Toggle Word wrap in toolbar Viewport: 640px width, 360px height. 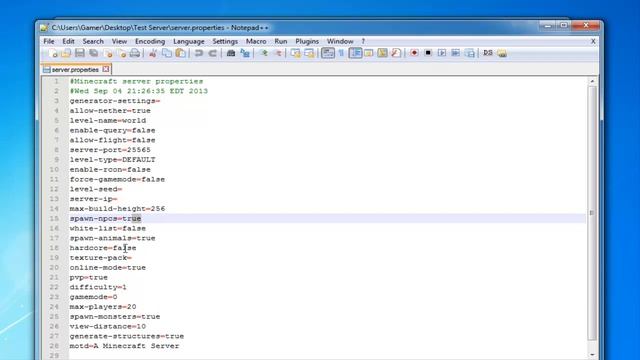tap(328, 53)
